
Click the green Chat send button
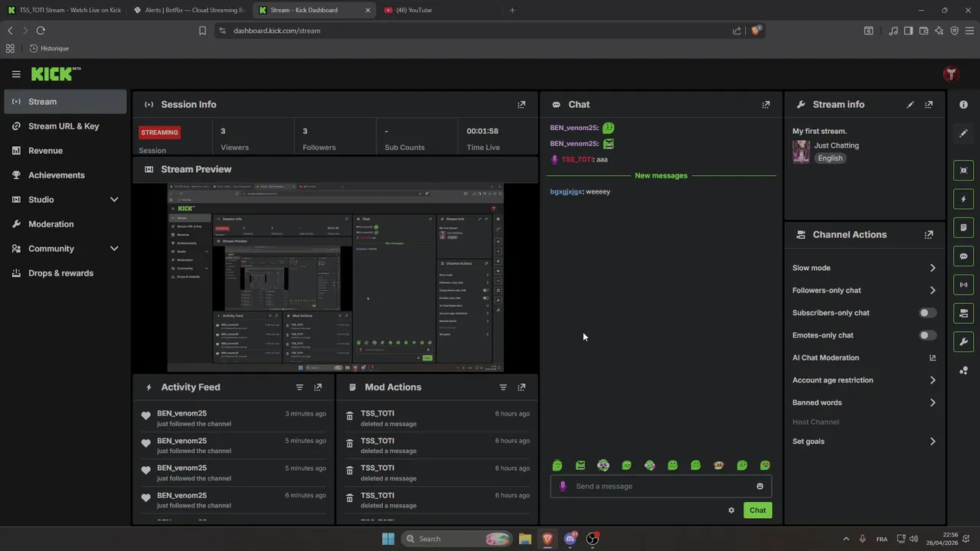click(x=757, y=510)
